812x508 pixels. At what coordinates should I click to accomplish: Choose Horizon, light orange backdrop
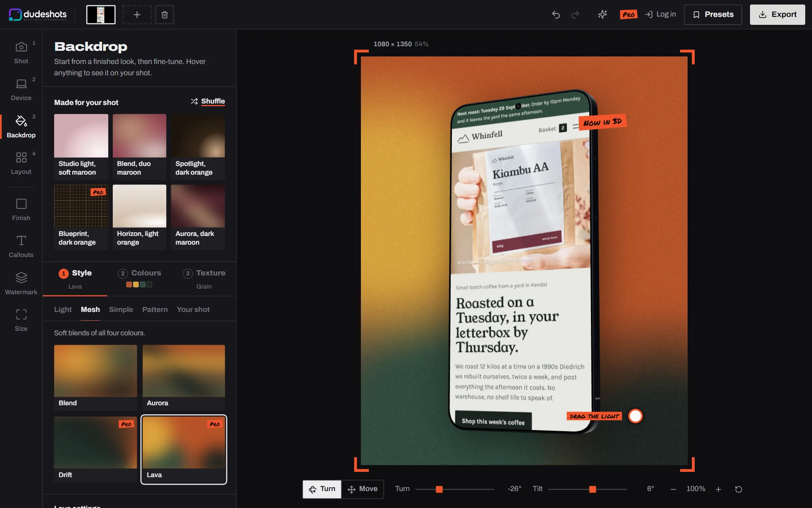[139, 217]
